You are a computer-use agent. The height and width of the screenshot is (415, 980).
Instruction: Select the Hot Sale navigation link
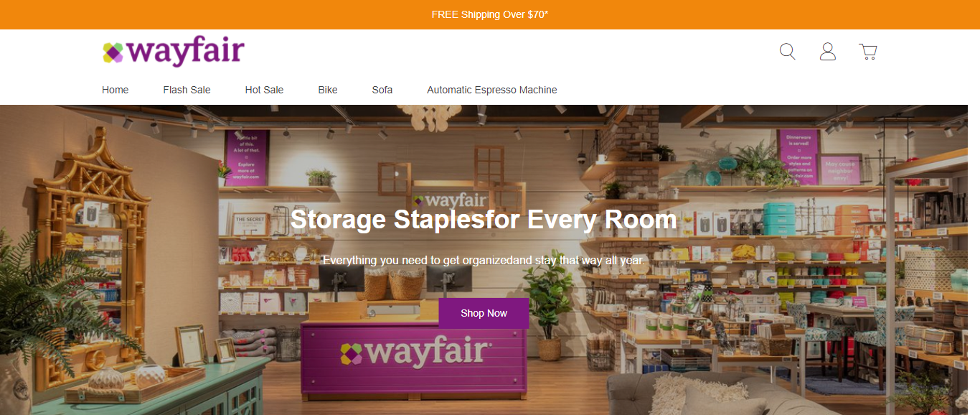[x=264, y=90]
